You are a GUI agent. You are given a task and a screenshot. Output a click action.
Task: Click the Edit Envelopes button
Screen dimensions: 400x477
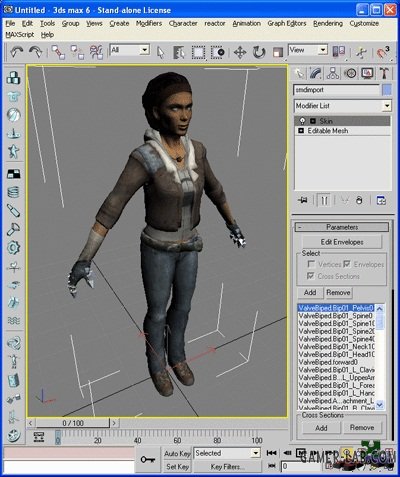342,242
